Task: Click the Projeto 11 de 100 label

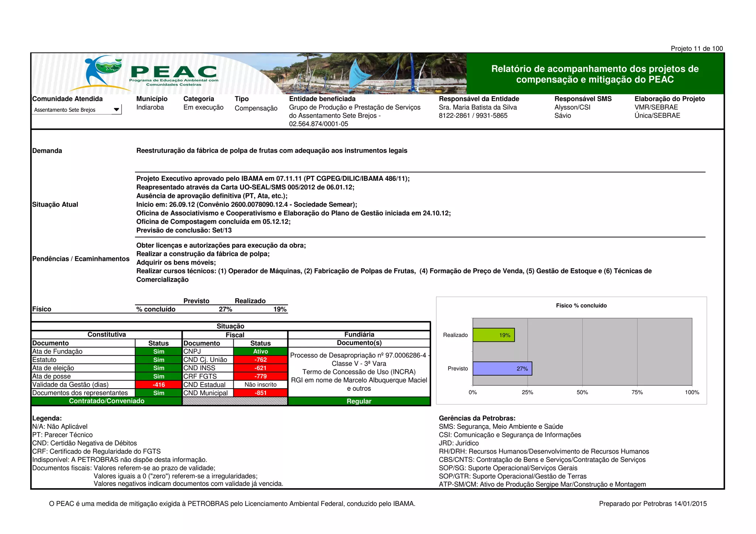Action: pyautogui.click(x=697, y=48)
